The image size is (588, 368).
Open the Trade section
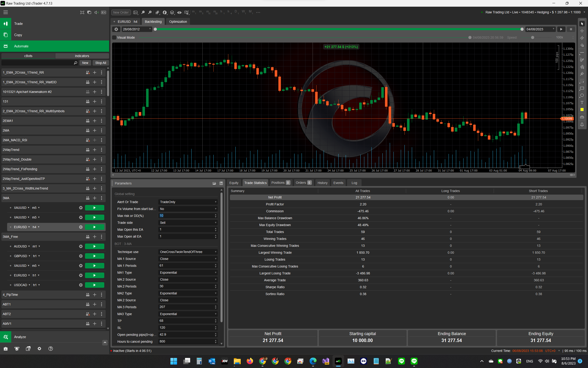[x=55, y=24]
